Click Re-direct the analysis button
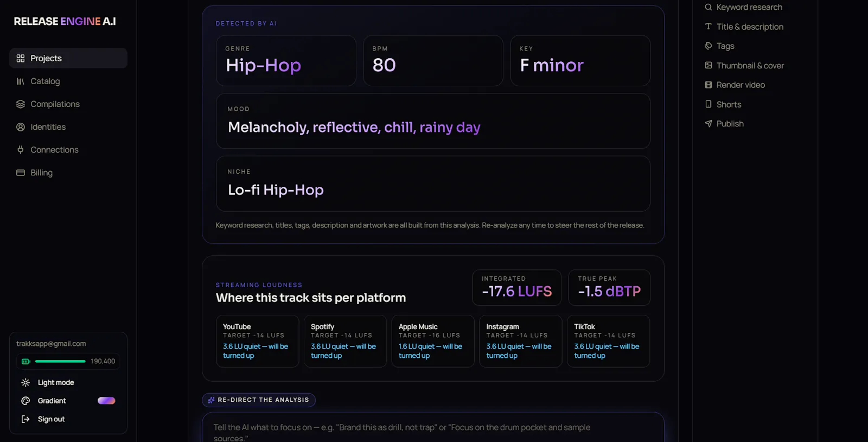Viewport: 868px width, 442px height. (x=259, y=400)
